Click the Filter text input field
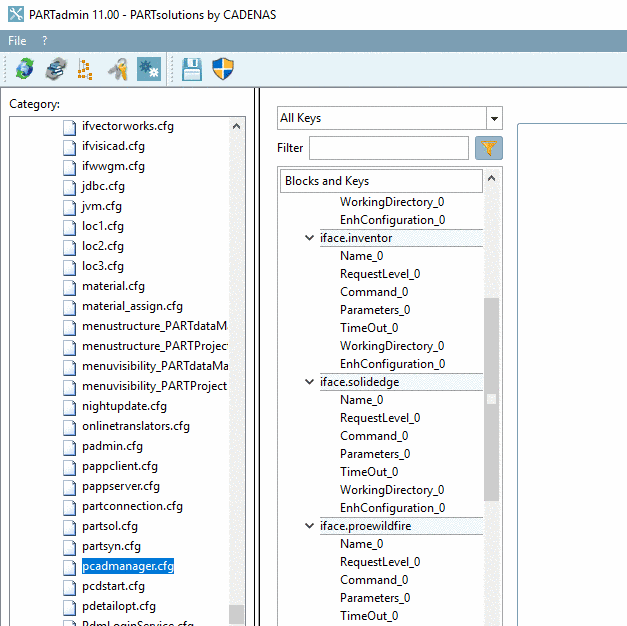This screenshot has width=627, height=626. tap(388, 148)
